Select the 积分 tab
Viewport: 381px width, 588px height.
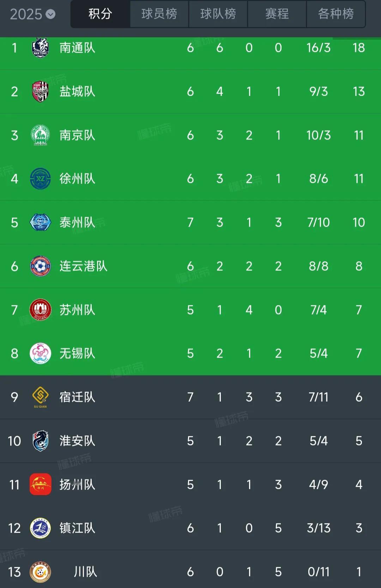pos(100,14)
